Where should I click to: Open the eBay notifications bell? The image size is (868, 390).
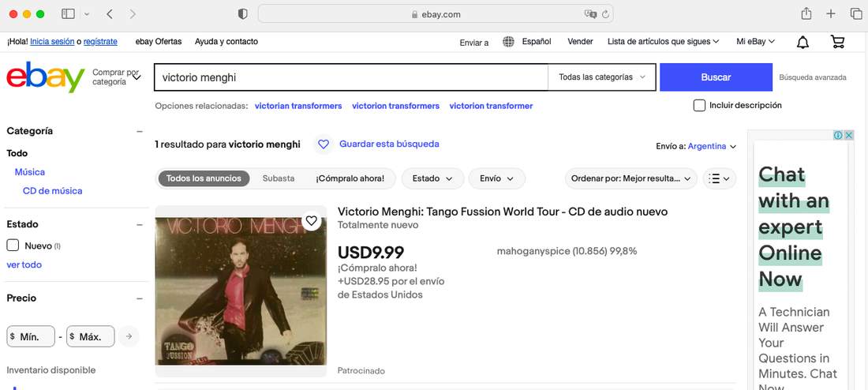click(803, 42)
